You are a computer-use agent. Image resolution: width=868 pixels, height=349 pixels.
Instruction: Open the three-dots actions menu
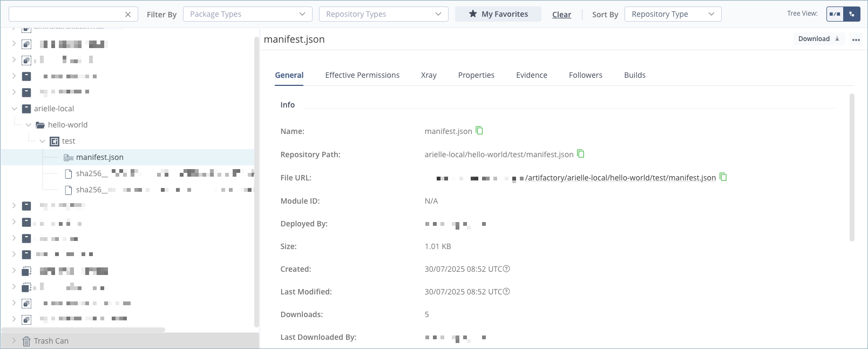pyautogui.click(x=856, y=39)
